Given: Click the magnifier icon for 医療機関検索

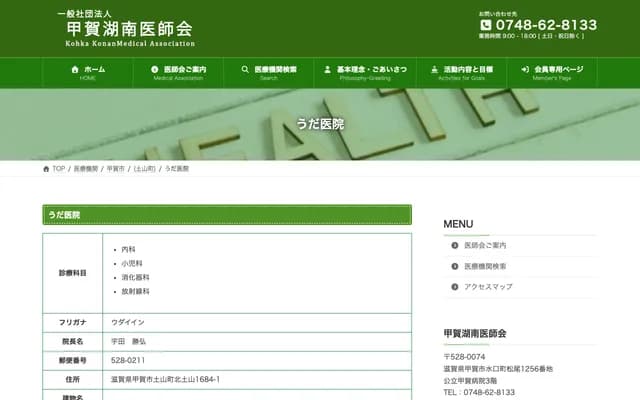Looking at the screenshot, I should point(245,69).
